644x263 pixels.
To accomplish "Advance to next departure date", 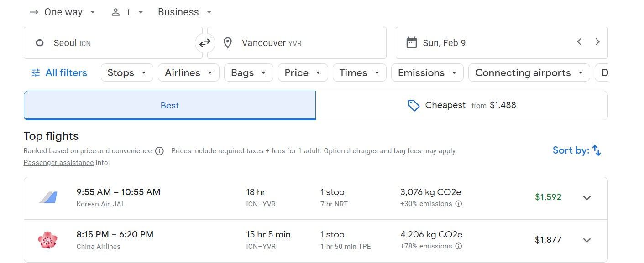I will click(597, 42).
